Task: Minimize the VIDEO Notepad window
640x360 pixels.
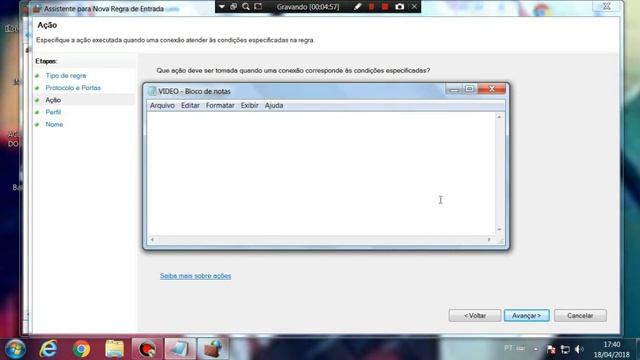Action: click(454, 89)
